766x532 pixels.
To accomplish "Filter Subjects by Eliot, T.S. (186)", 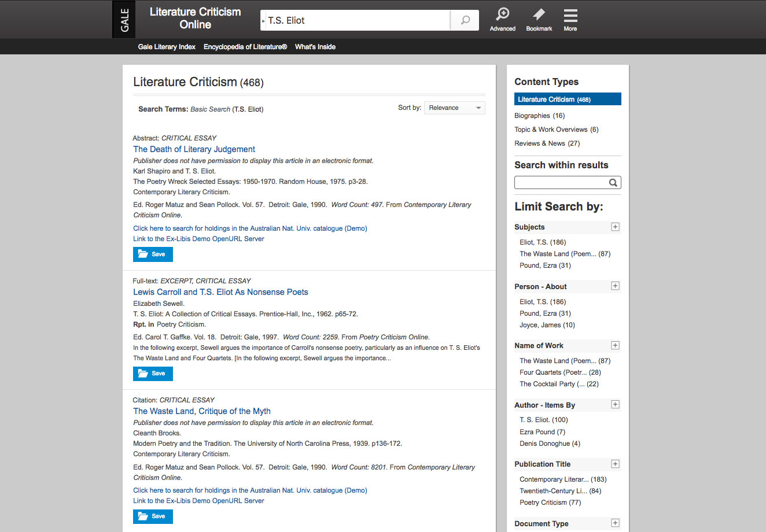I will 543,242.
